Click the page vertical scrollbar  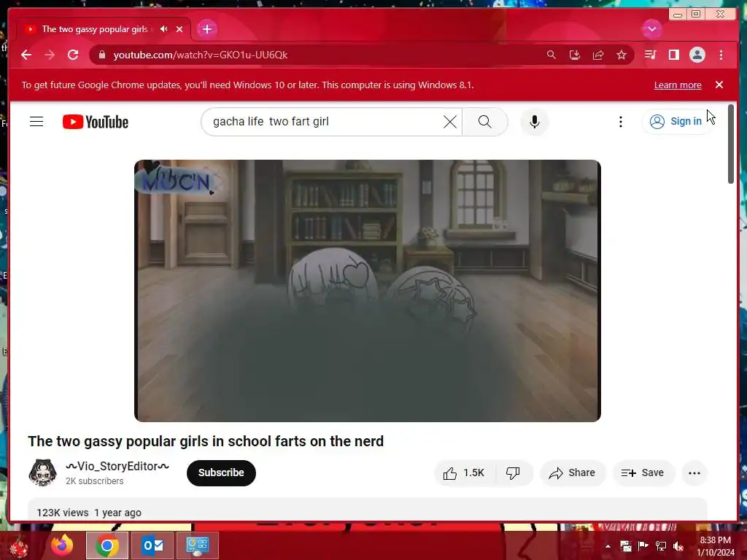click(731, 144)
